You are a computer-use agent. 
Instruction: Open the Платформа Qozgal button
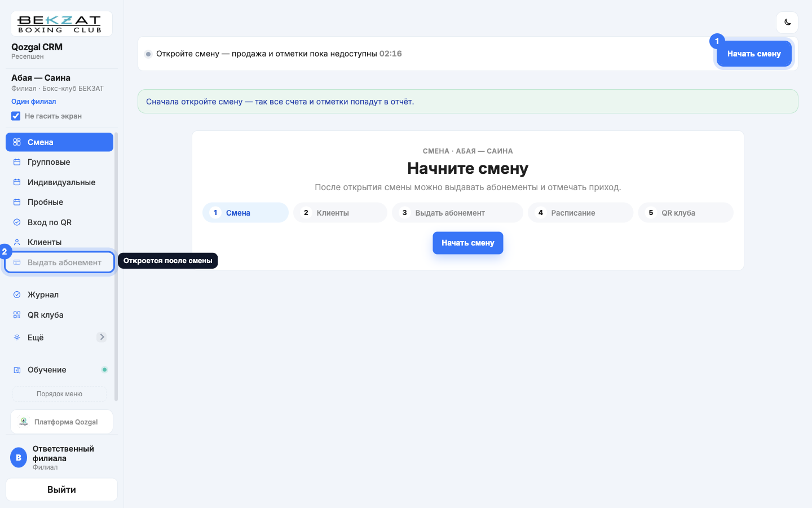pos(61,422)
